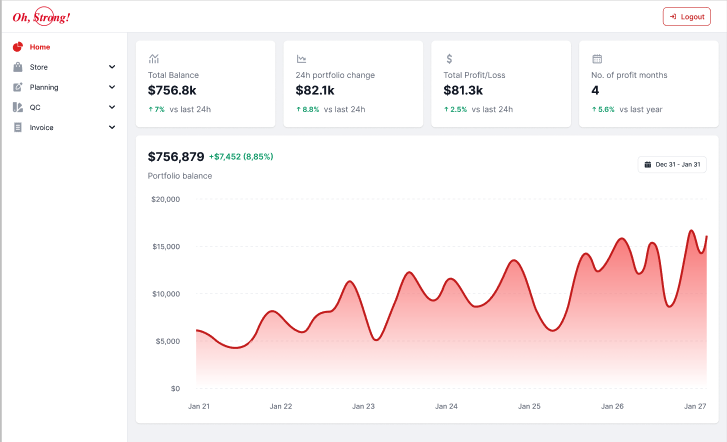Expand the QC submenu chevron

pos(112,107)
